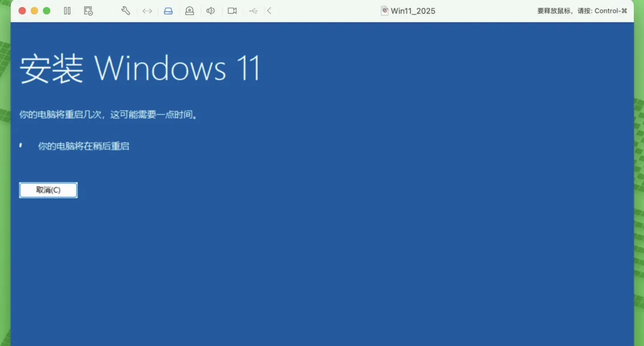Close the Win11_2025 window
The width and height of the screenshot is (644, 346).
(x=22, y=11)
